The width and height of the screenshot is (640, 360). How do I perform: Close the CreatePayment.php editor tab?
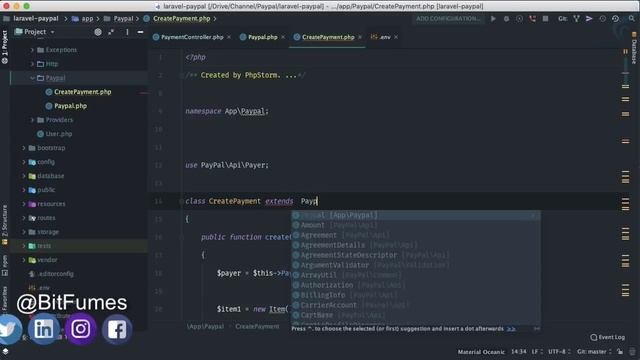[x=360, y=37]
